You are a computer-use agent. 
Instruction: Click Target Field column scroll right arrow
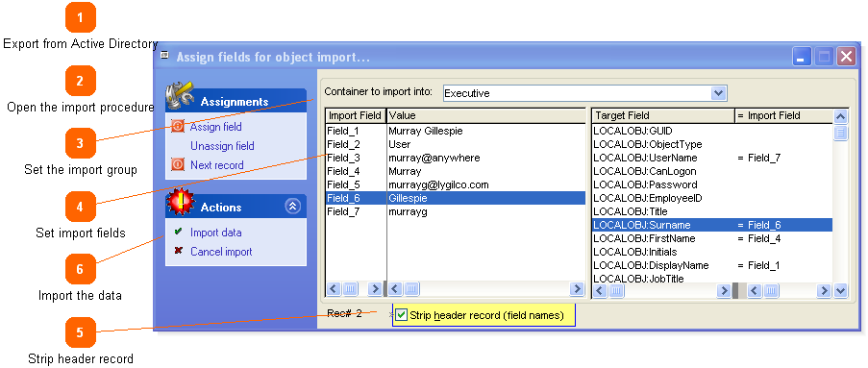724,290
